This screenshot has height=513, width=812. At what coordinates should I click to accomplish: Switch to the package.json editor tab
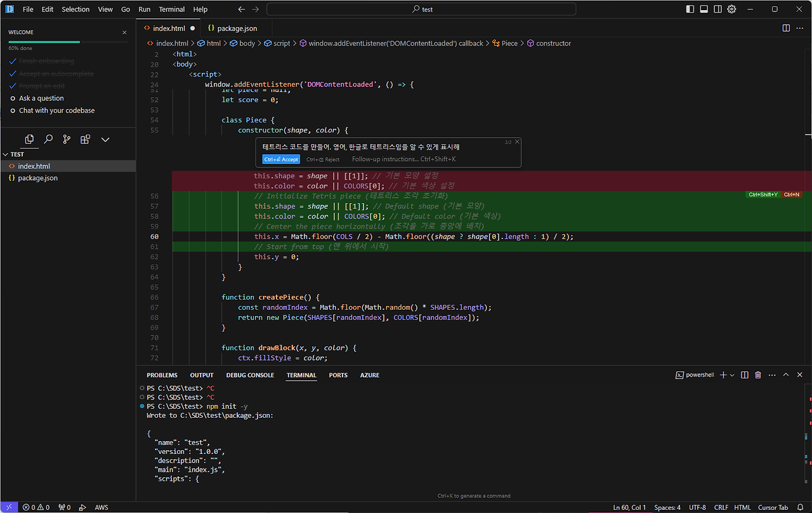(x=237, y=29)
